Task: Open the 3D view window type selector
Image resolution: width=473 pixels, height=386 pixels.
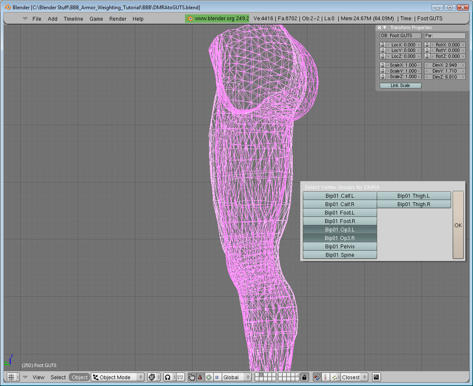Action: (x=13, y=377)
